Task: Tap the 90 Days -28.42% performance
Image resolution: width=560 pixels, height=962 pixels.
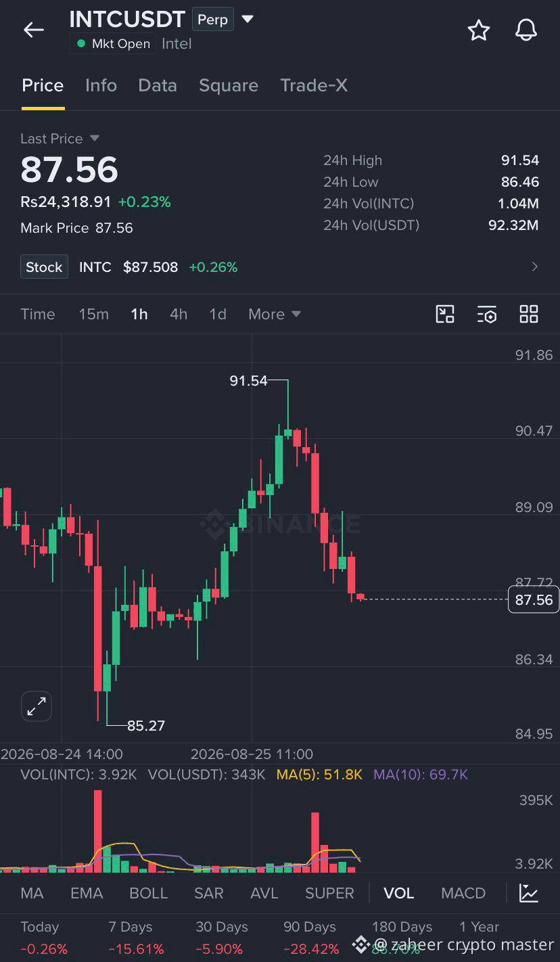Action: [311, 938]
